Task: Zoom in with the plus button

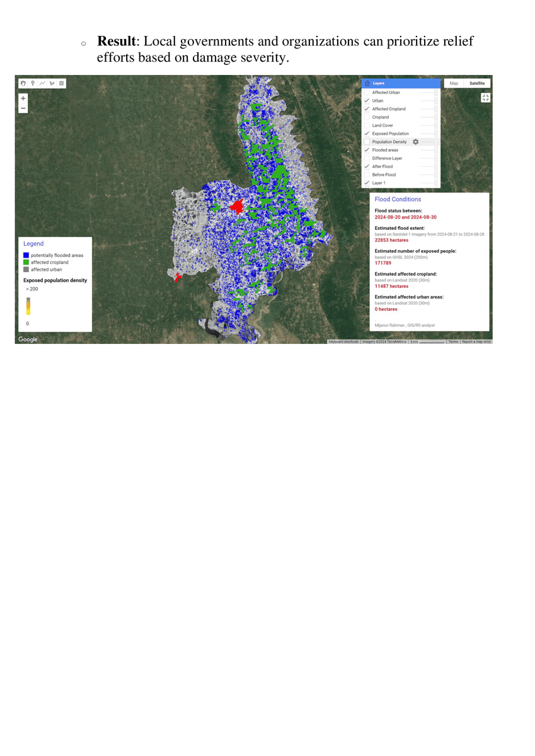Action: click(x=23, y=98)
